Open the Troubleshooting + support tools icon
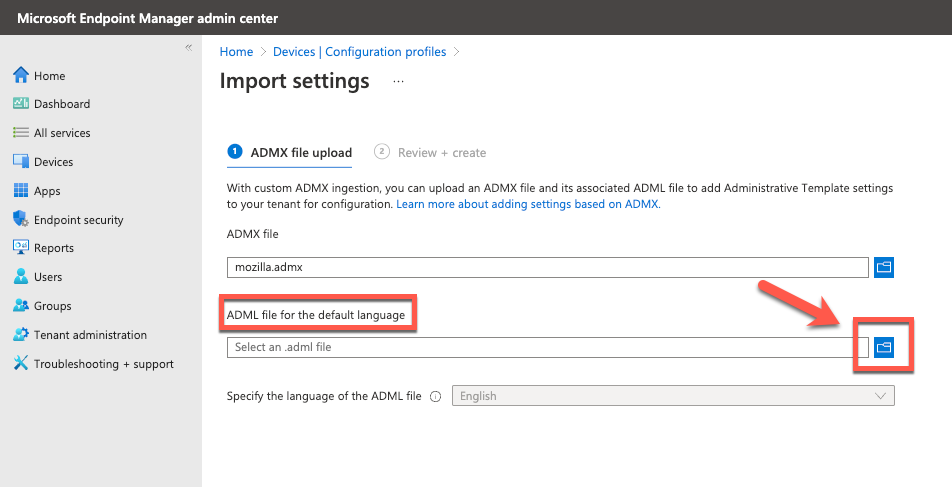Image resolution: width=952 pixels, height=487 pixels. (x=21, y=363)
